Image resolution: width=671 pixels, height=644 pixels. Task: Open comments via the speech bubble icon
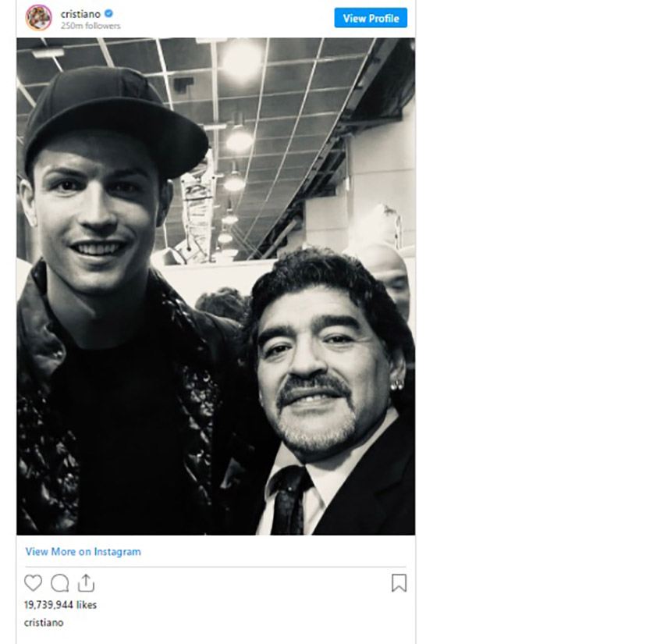tap(59, 583)
